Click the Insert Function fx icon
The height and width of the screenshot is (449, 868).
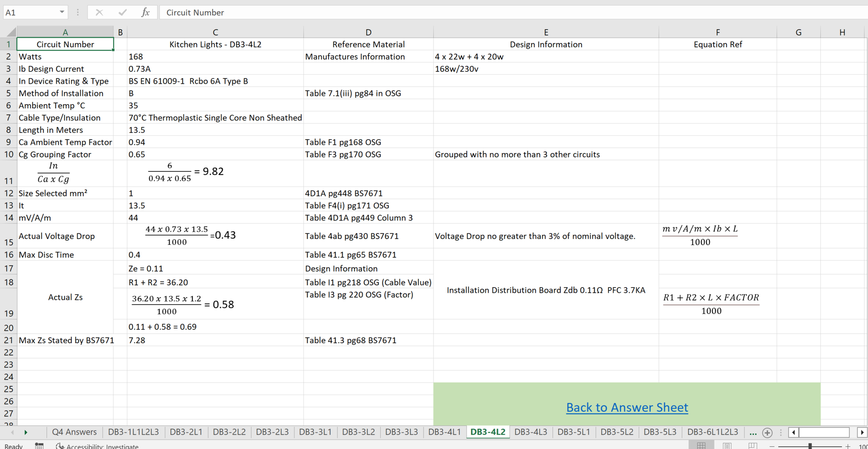[145, 13]
